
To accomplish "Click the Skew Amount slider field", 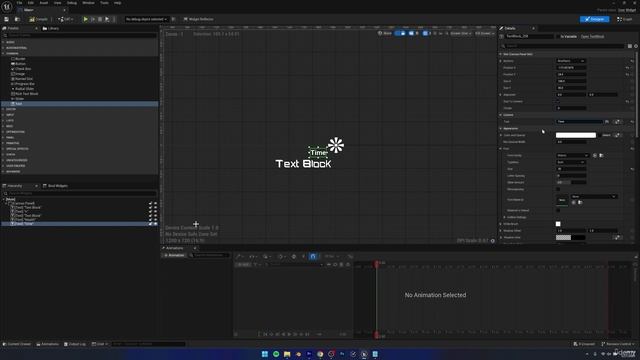I will 571,182.
